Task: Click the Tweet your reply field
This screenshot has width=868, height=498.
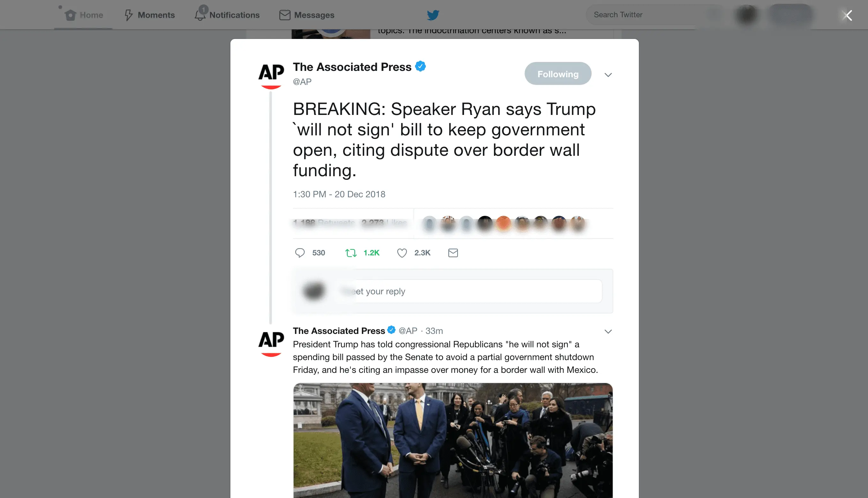Action: click(471, 291)
